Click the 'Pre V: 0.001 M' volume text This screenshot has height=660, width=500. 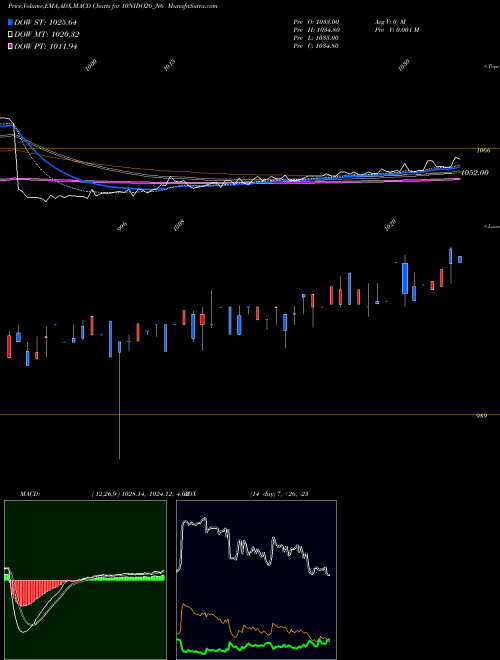[397, 30]
